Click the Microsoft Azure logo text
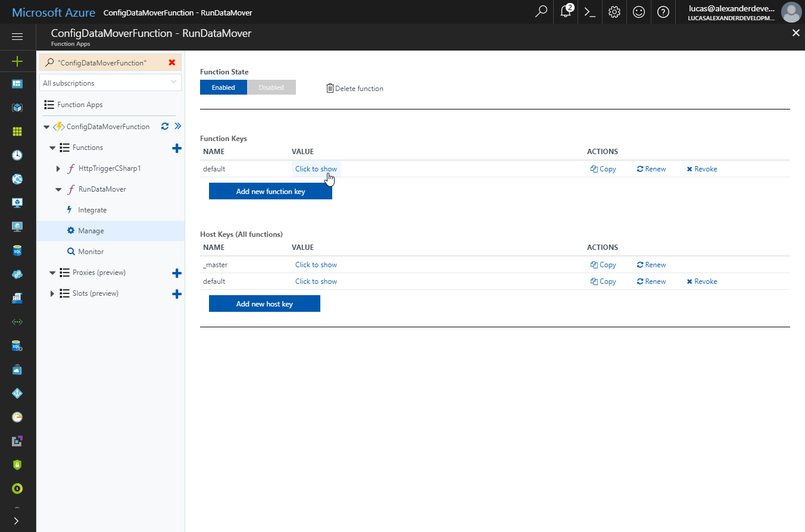Screen dimensions: 805x532 tap(53, 12)
